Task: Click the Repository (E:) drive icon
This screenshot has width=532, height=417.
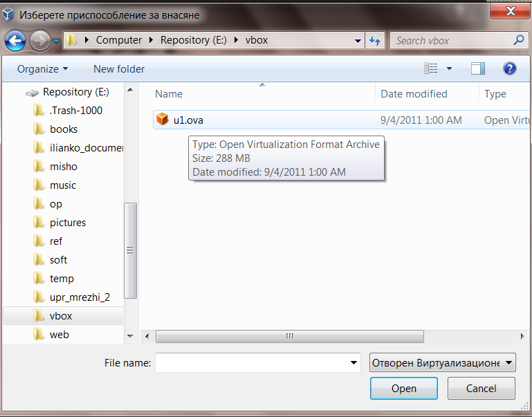Action: pyautogui.click(x=32, y=92)
